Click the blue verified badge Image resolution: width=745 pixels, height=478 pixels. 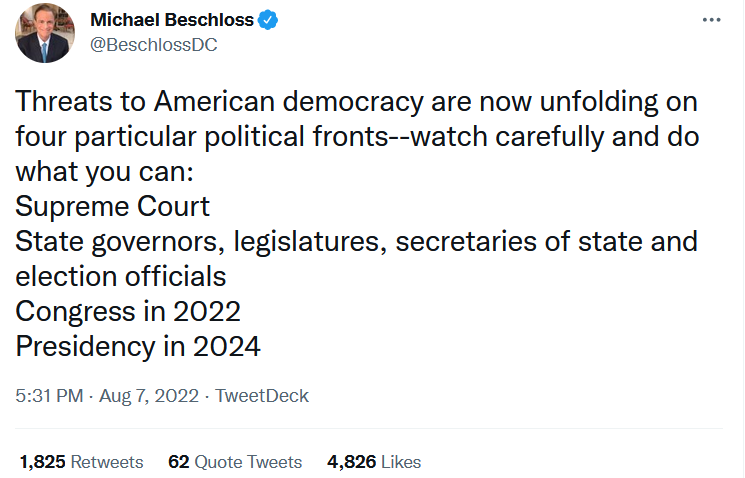[x=267, y=20]
